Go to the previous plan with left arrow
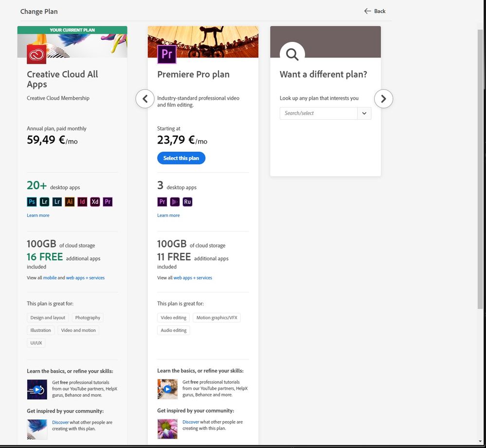Image resolution: width=486 pixels, height=448 pixels. point(145,99)
